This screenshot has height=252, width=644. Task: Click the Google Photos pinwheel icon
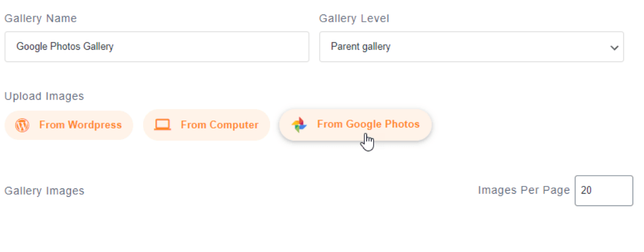[x=299, y=125]
